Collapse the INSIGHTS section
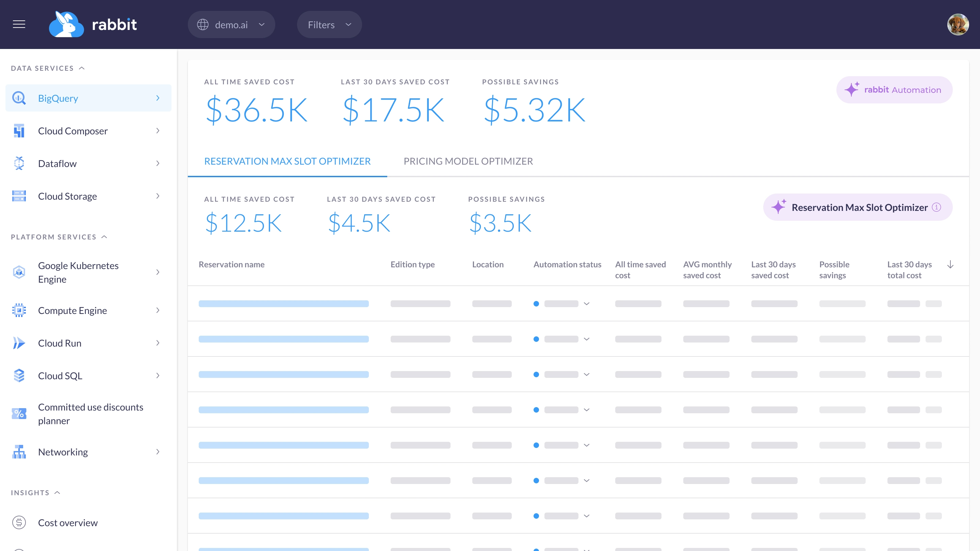This screenshot has width=980, height=551. [35, 492]
